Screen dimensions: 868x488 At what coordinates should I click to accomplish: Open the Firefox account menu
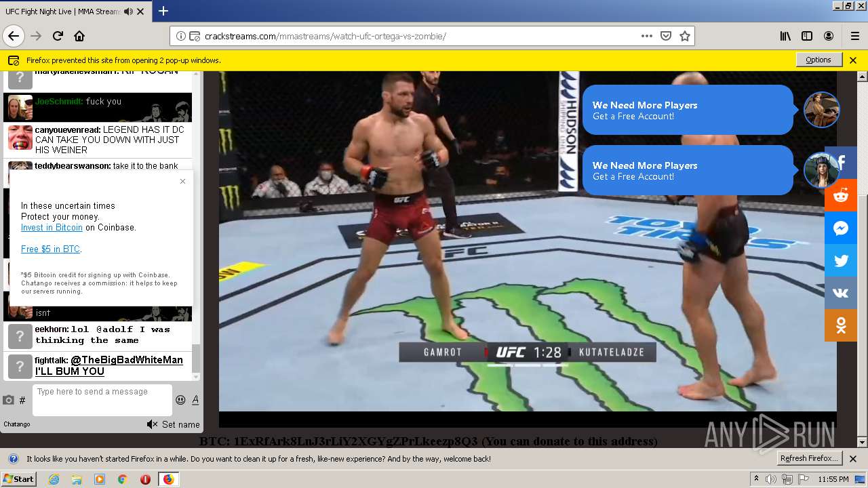pyautogui.click(x=829, y=36)
